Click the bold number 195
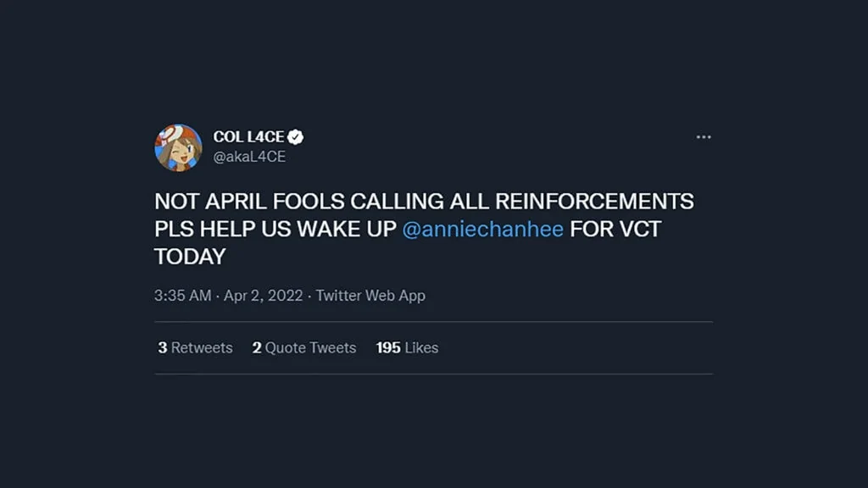 pyautogui.click(x=388, y=347)
